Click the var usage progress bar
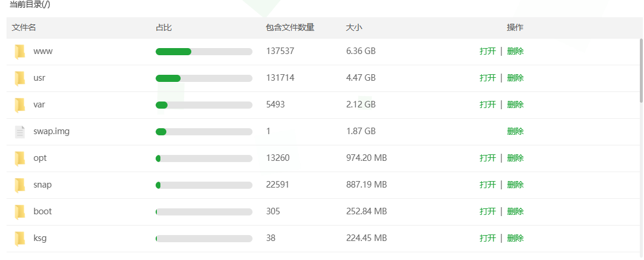644x260 pixels. [204, 105]
